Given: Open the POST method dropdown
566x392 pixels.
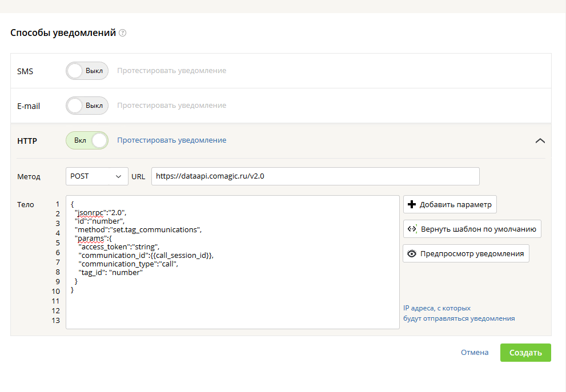Looking at the screenshot, I should [x=97, y=176].
